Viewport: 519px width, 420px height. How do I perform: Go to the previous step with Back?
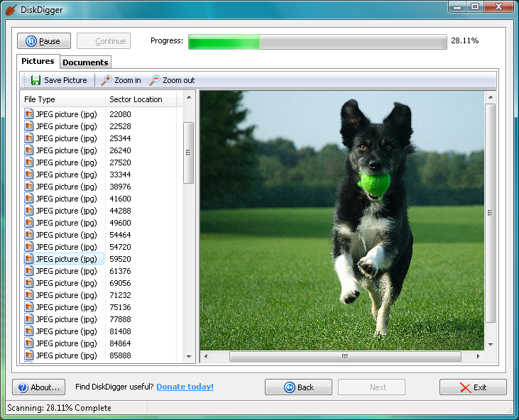299,387
